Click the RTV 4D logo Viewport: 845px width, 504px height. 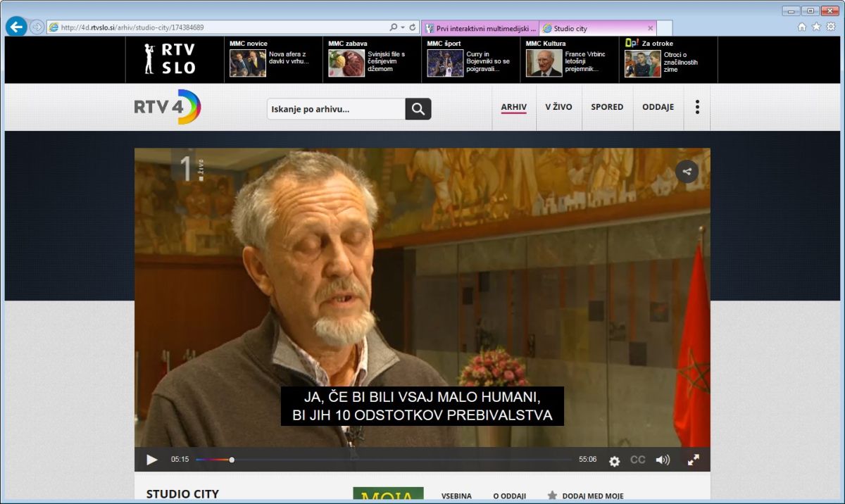coord(168,108)
